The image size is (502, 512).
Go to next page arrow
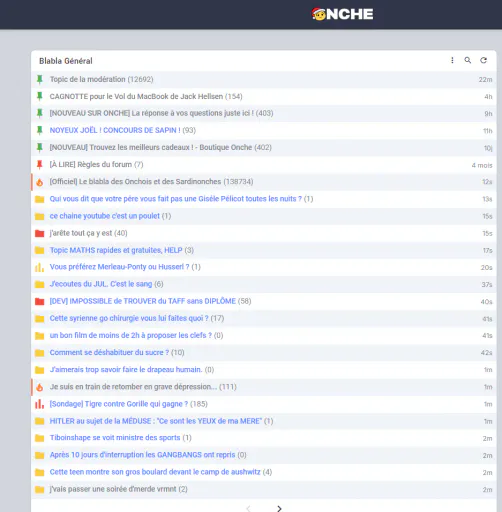[279, 508]
